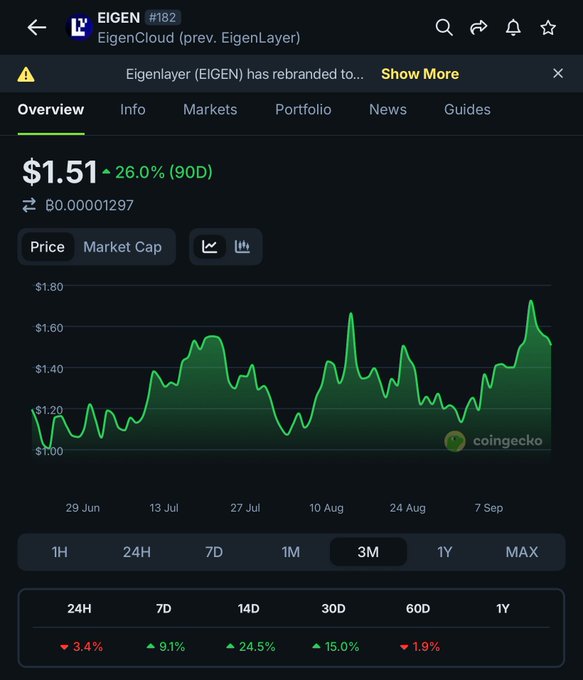Tap the 60D column header

point(418,609)
